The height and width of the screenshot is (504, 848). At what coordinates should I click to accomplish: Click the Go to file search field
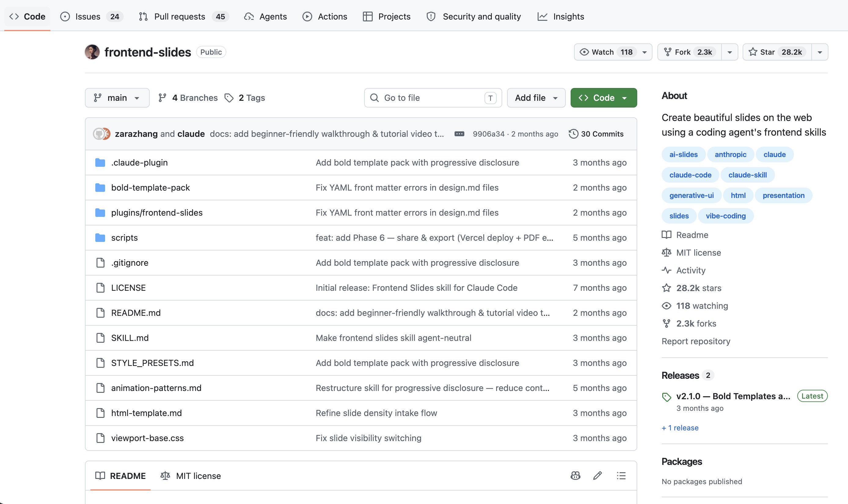click(433, 98)
